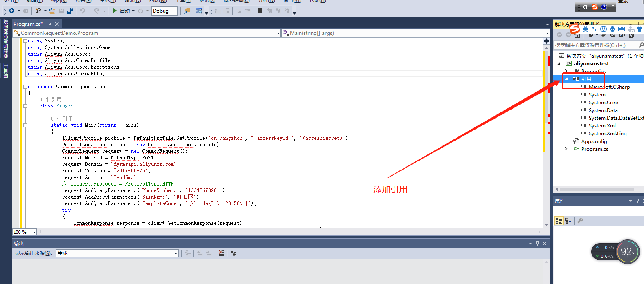The width and height of the screenshot is (644, 284).
Task: Toggle word wrap in the output panel
Action: point(233,253)
